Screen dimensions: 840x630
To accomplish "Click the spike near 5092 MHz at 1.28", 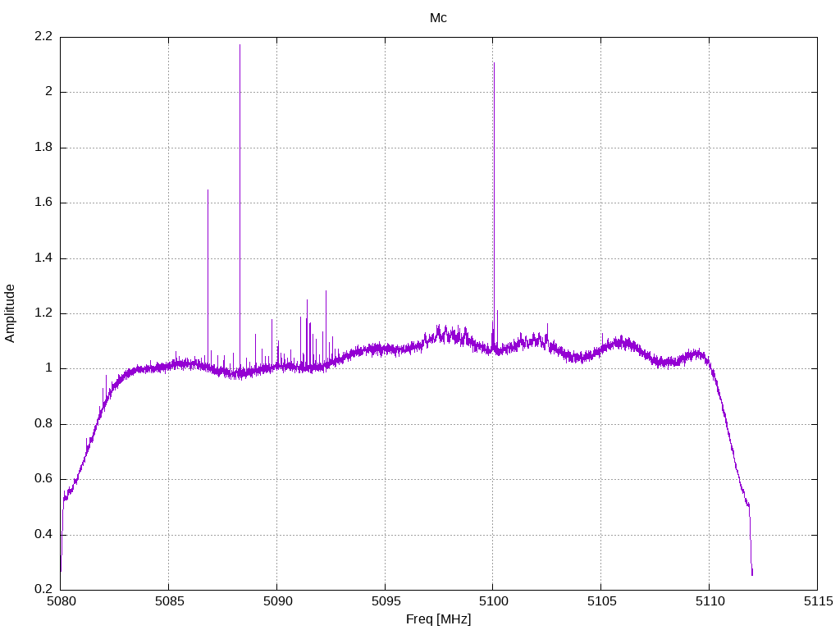I will (326, 293).
